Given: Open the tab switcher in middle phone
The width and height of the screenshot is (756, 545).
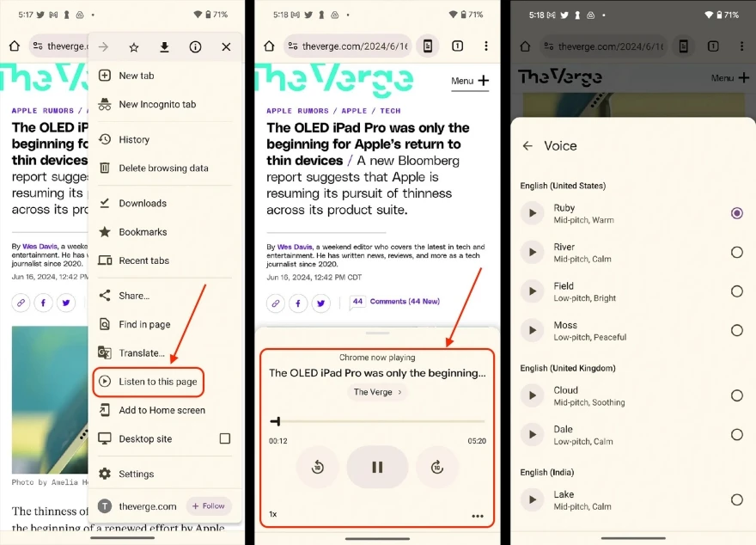Looking at the screenshot, I should tap(457, 46).
